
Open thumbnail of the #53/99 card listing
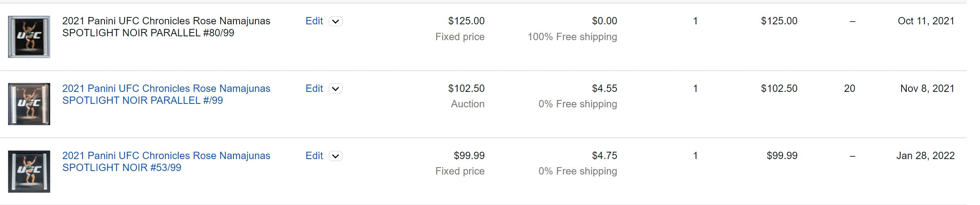coord(29,171)
